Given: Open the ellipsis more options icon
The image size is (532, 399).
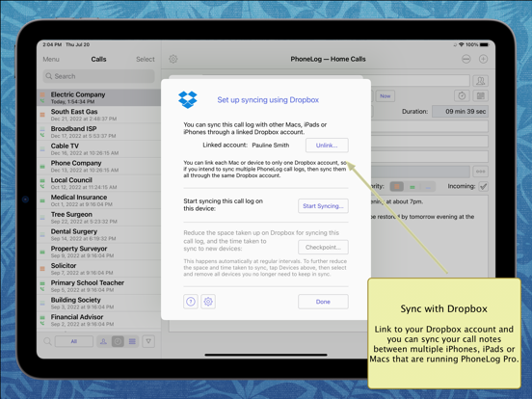Looking at the screenshot, I should pyautogui.click(x=466, y=59).
